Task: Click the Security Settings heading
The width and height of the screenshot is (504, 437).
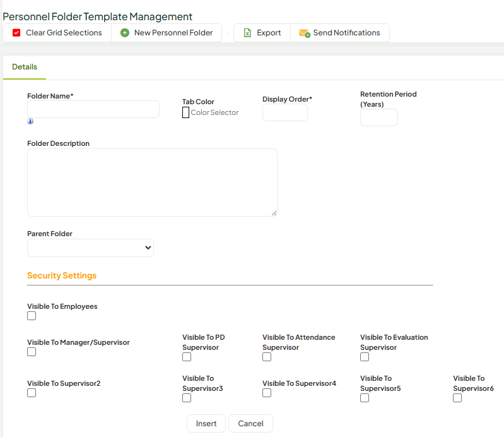Action: coord(62,276)
